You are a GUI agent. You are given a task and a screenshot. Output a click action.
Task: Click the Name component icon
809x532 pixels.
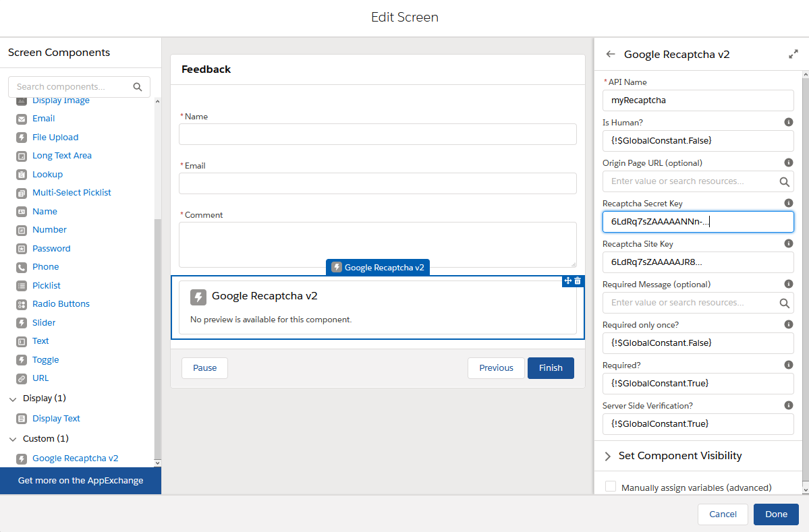22,212
